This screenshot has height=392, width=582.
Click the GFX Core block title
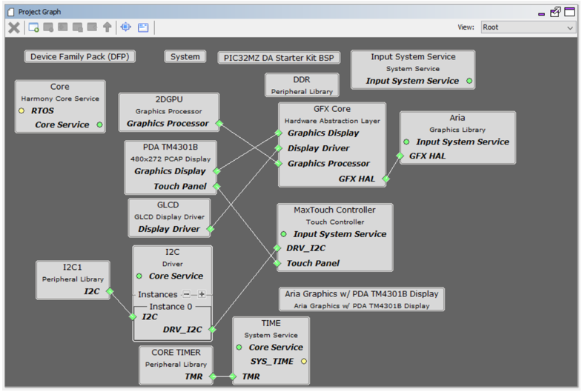(x=332, y=109)
